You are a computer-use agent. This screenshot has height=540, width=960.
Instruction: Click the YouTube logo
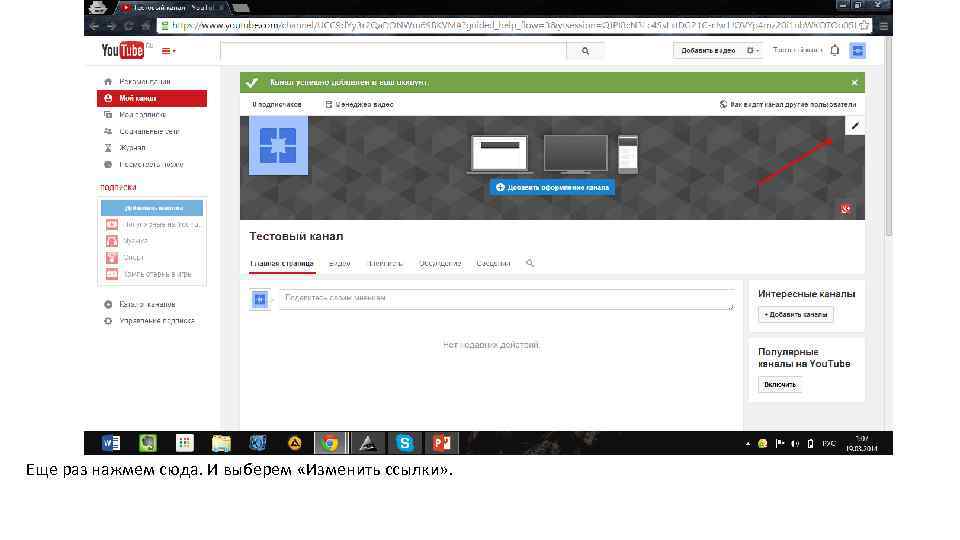pyautogui.click(x=123, y=50)
